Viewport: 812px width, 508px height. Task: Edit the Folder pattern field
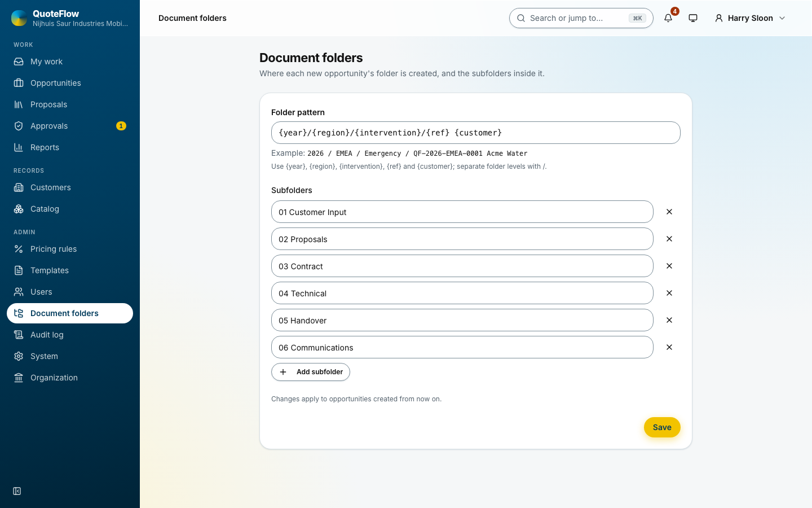(x=476, y=133)
